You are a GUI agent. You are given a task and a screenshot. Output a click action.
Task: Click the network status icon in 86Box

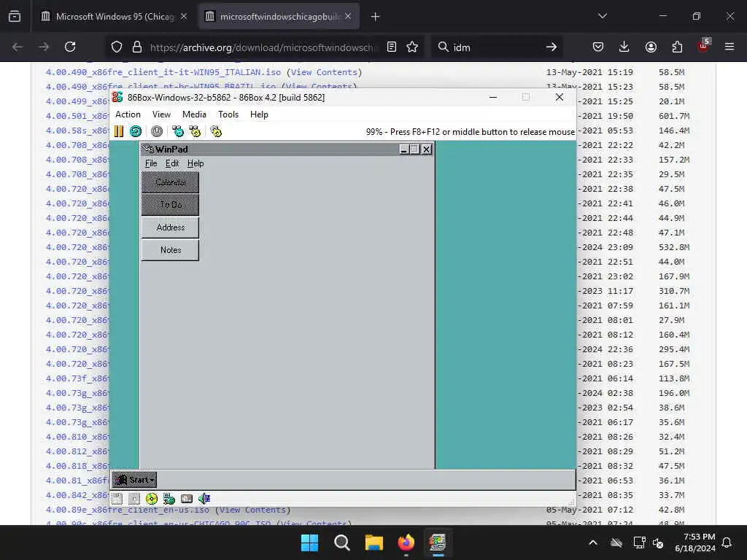[169, 499]
